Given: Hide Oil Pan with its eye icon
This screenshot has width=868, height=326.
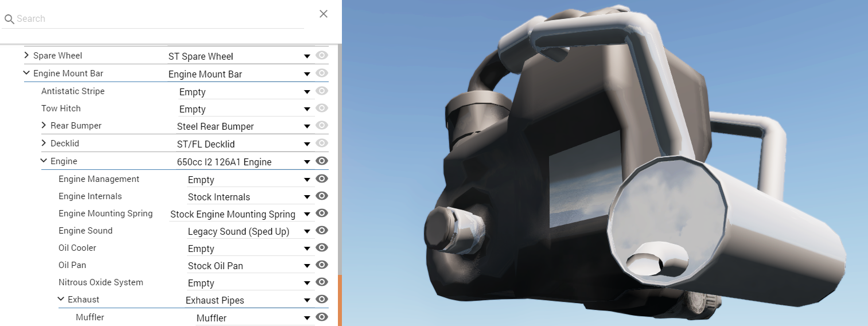Looking at the screenshot, I should tap(322, 265).
